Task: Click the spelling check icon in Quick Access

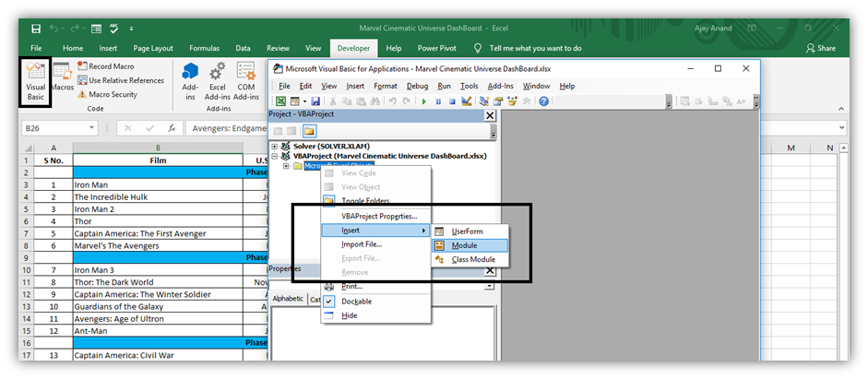Action: click(114, 29)
